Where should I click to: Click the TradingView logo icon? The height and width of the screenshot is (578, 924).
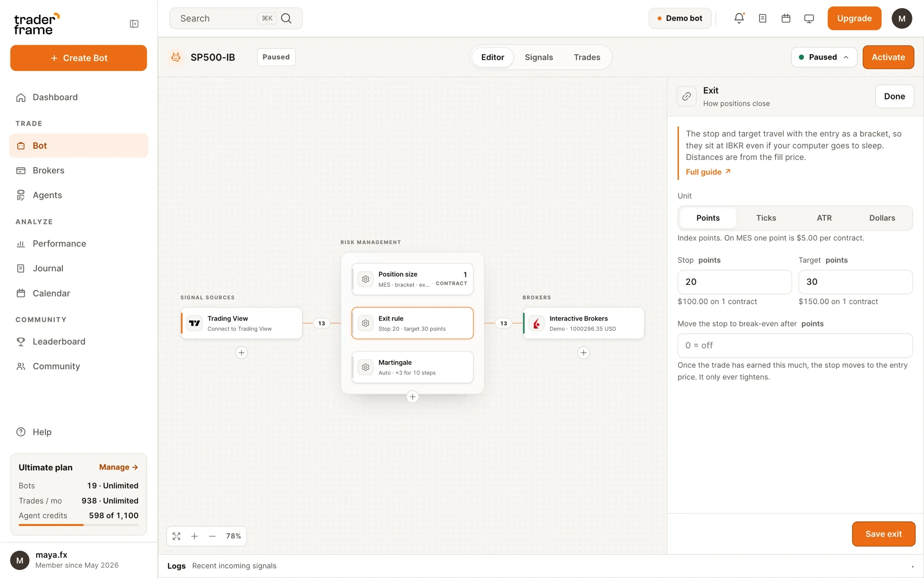click(194, 323)
